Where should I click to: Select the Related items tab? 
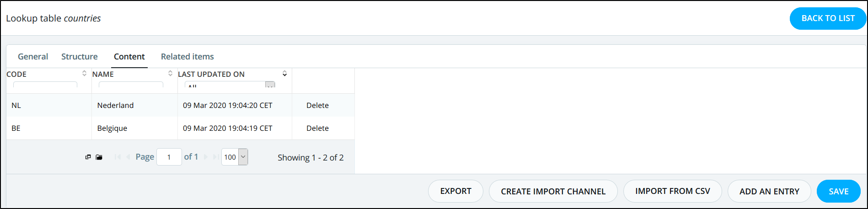pyautogui.click(x=188, y=57)
